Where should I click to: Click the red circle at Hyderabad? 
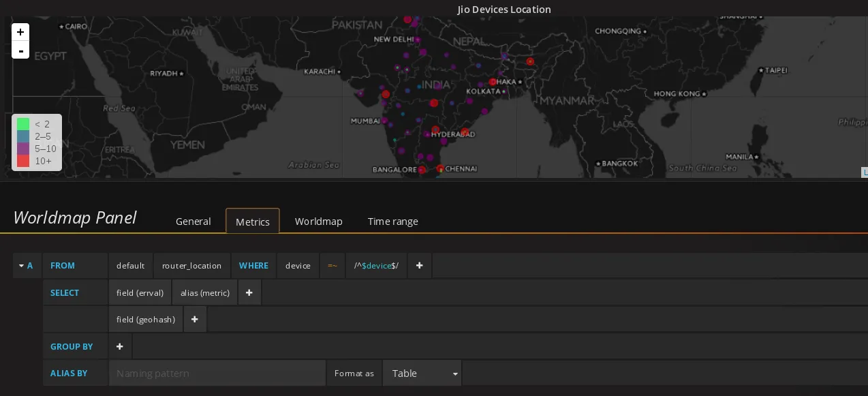point(435,130)
